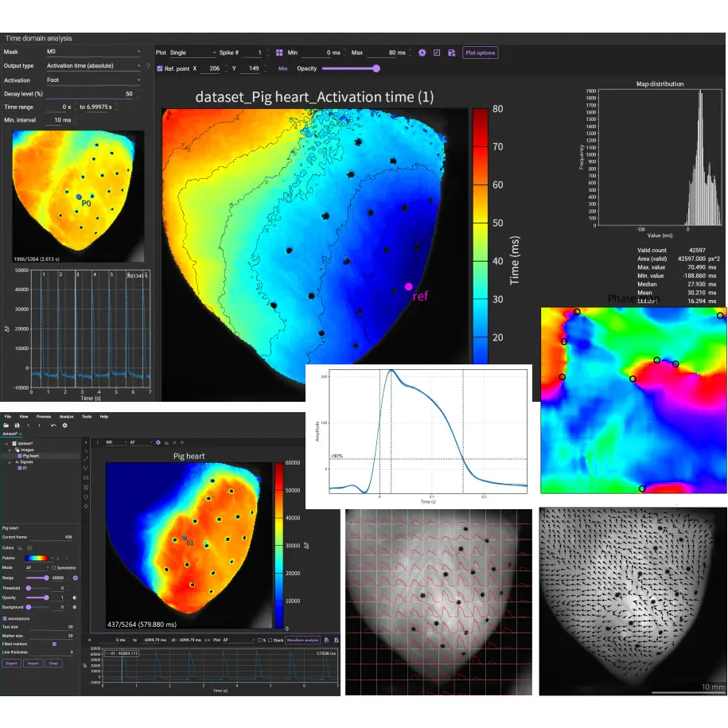Open the File menu

tap(8, 416)
